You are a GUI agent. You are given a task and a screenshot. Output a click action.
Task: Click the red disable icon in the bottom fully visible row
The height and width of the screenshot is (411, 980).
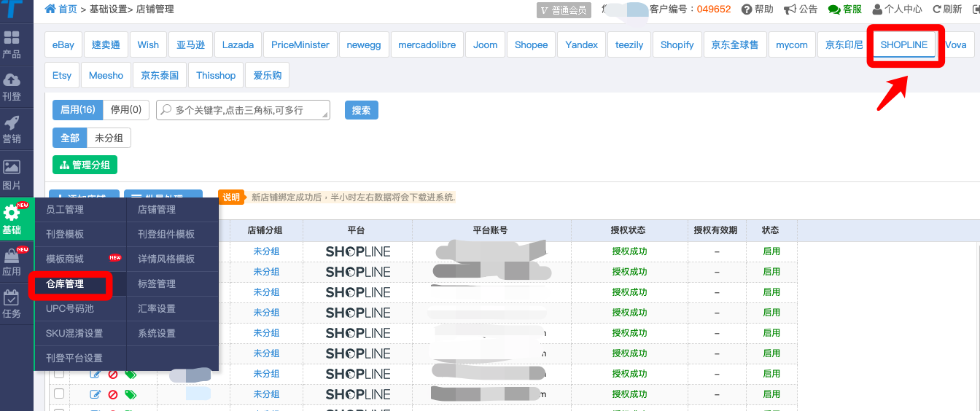pos(113,394)
